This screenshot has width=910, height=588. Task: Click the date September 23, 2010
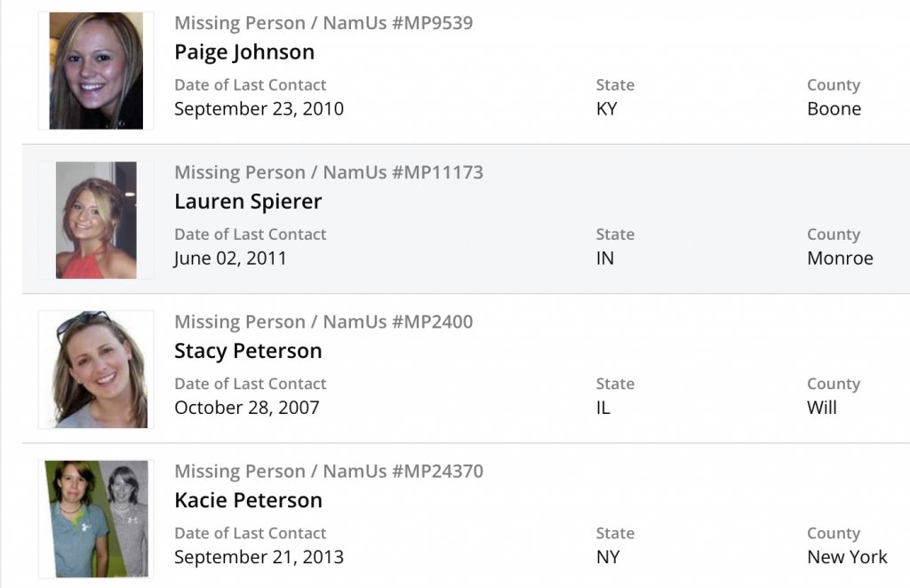pos(259,109)
